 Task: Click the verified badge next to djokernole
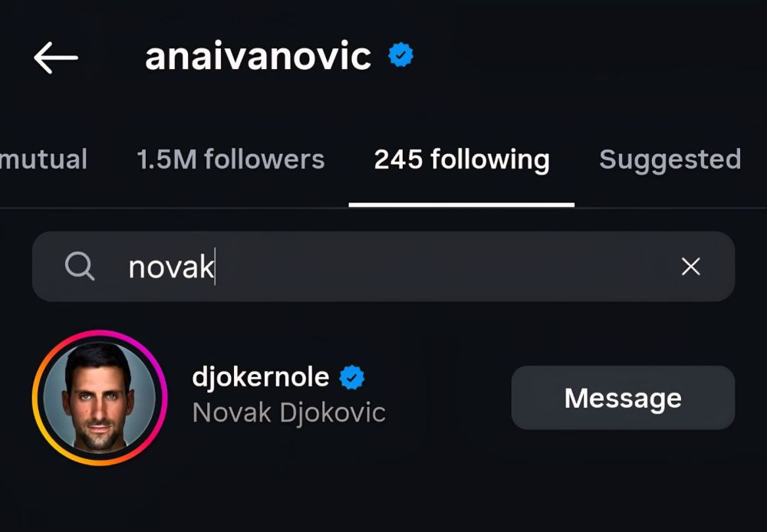[x=352, y=377]
